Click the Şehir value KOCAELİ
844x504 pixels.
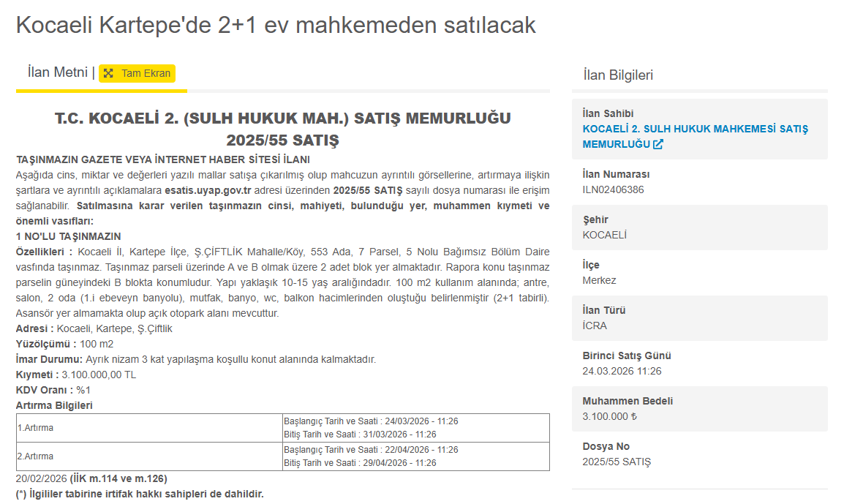click(x=604, y=235)
